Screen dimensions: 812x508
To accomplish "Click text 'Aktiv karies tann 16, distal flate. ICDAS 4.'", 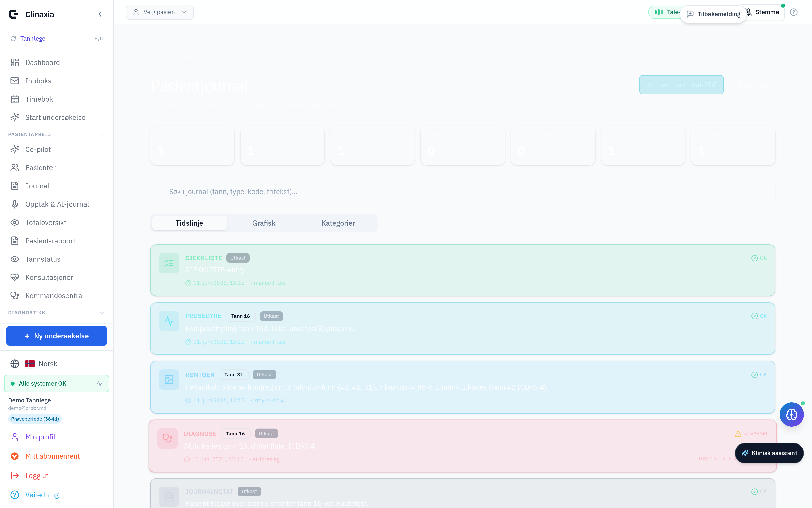I will click(x=250, y=446).
